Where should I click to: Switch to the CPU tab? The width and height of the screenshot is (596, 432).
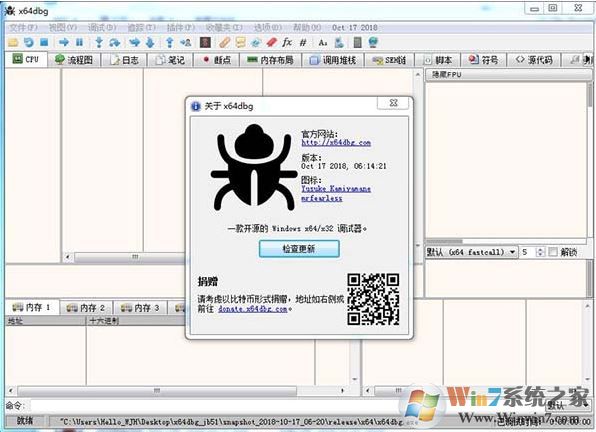(26, 59)
